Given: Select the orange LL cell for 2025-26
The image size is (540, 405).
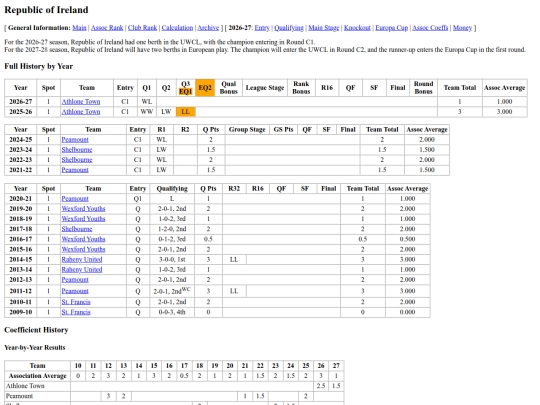Looking at the screenshot, I should 186,112.
